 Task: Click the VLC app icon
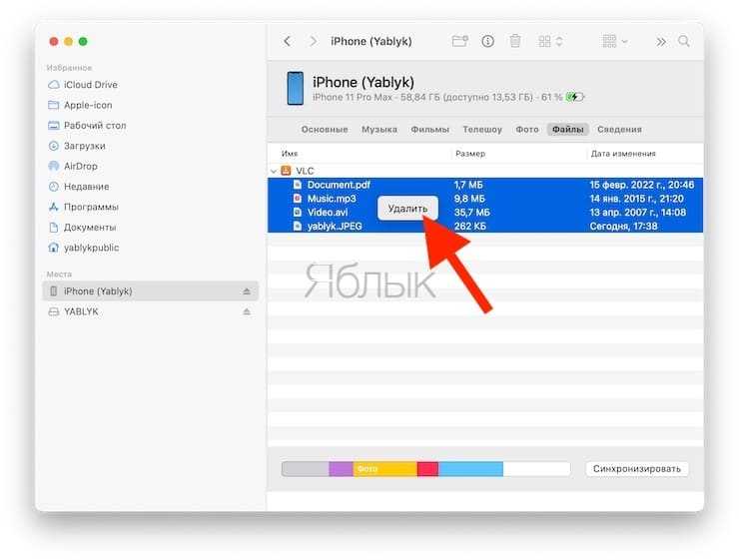point(286,171)
